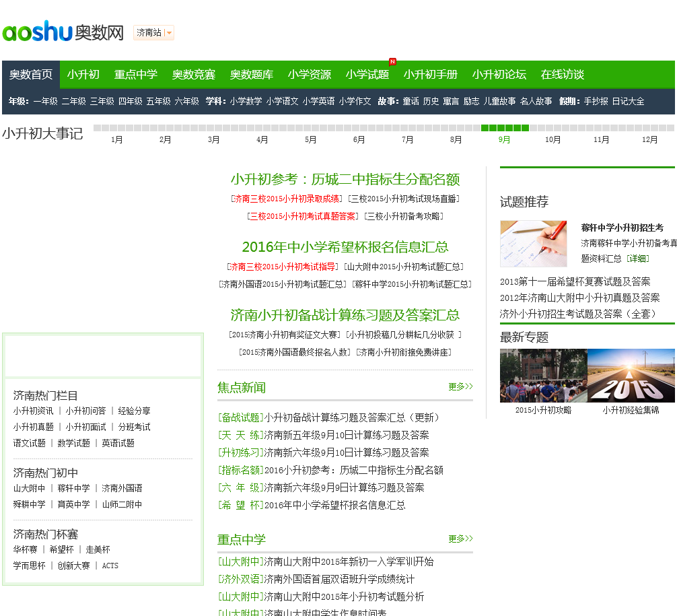Open red link 三校2015小升初考试真题答案
Image resolution: width=677 pixels, height=616 pixels.
tap(303, 216)
